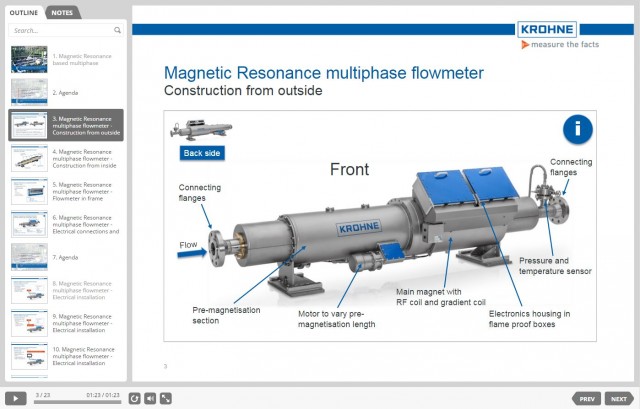Open slide 2 Agenda in outline

tap(66, 92)
